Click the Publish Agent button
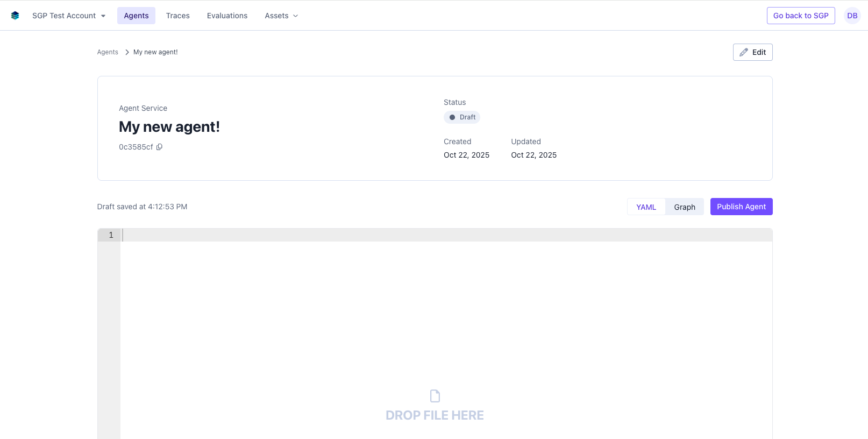Viewport: 868px width, 439px height. click(741, 207)
